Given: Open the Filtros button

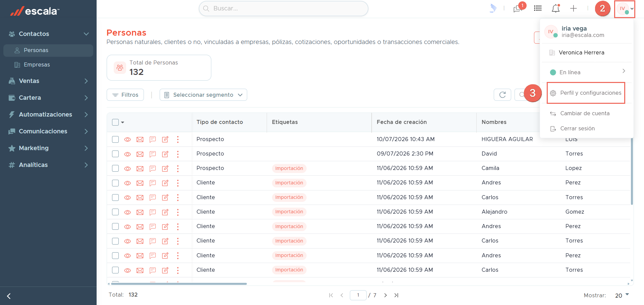Looking at the screenshot, I should (x=125, y=95).
